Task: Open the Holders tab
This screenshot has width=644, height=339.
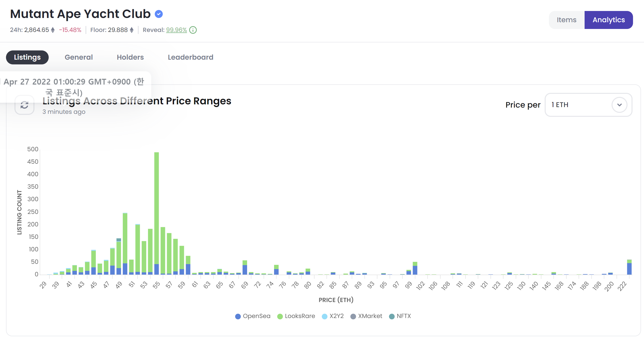Action: coord(130,57)
